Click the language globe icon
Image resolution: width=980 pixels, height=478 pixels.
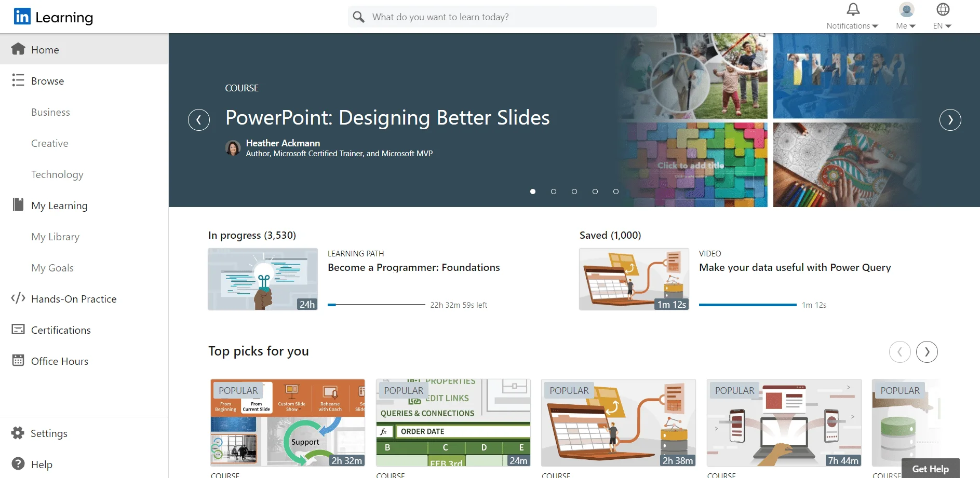click(x=943, y=9)
